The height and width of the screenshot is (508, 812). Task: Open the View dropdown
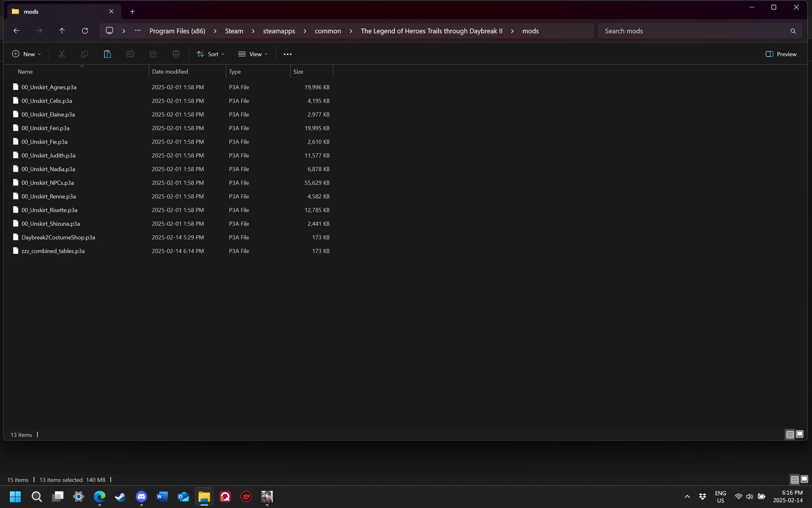[253, 54]
